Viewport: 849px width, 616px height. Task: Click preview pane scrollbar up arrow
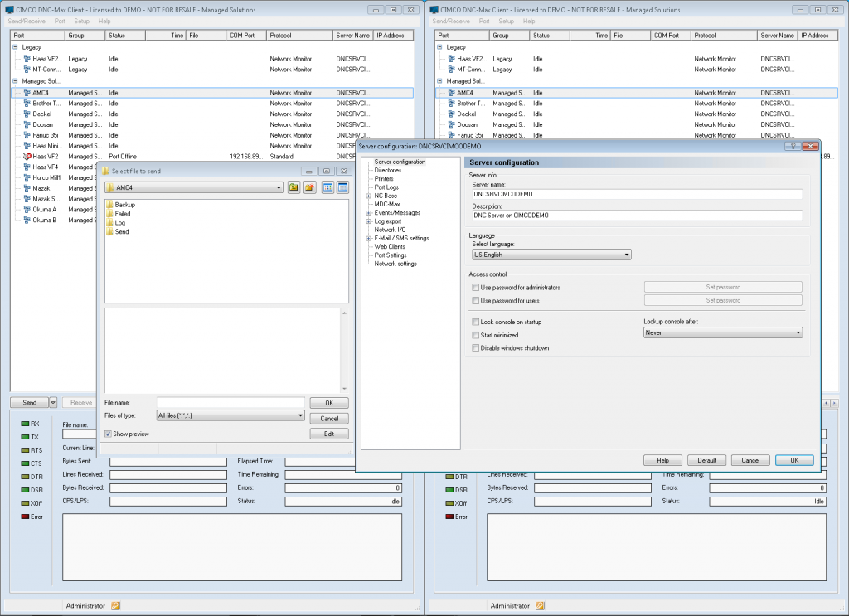point(344,313)
